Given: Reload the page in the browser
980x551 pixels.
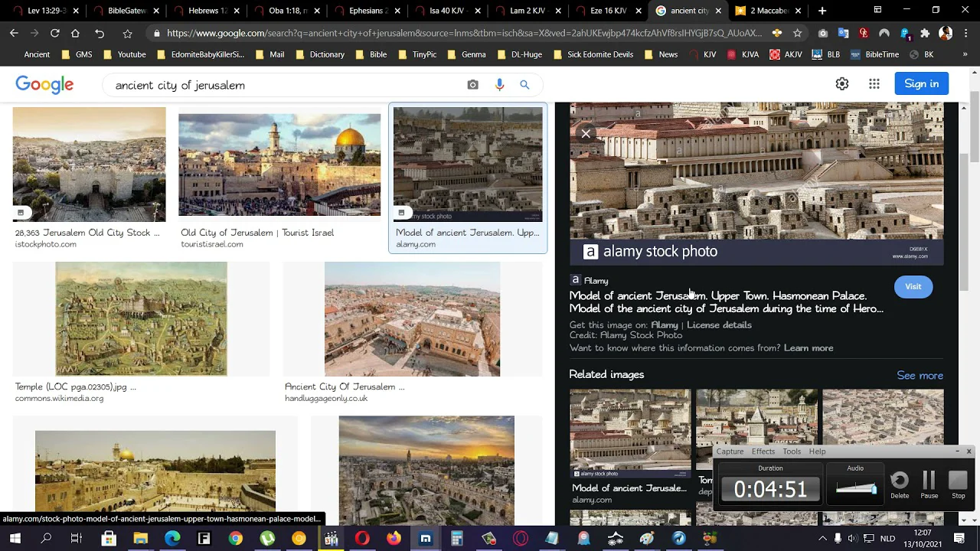Looking at the screenshot, I should coord(55,33).
